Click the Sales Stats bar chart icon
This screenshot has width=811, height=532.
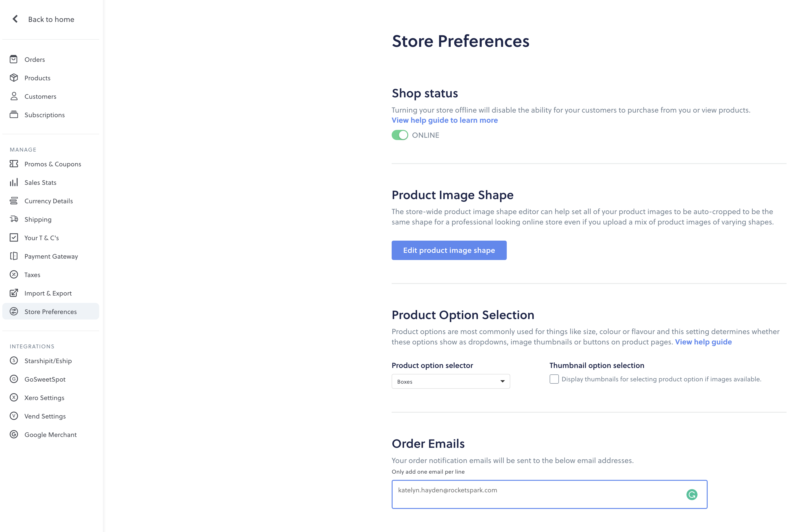pyautogui.click(x=14, y=182)
